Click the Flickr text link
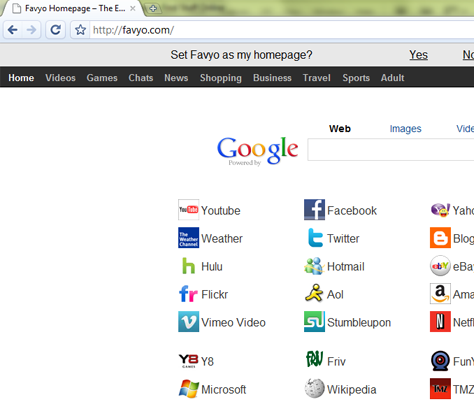This screenshot has height=400, width=474. 215,295
